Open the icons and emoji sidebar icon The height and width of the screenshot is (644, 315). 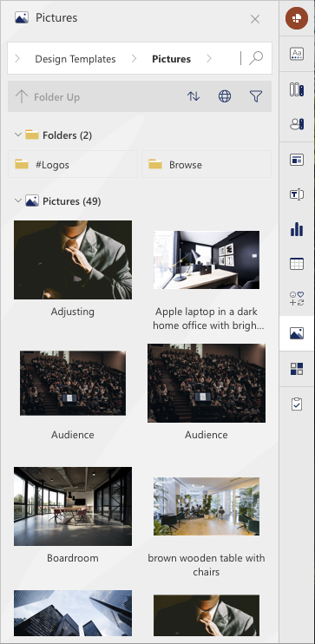click(297, 299)
